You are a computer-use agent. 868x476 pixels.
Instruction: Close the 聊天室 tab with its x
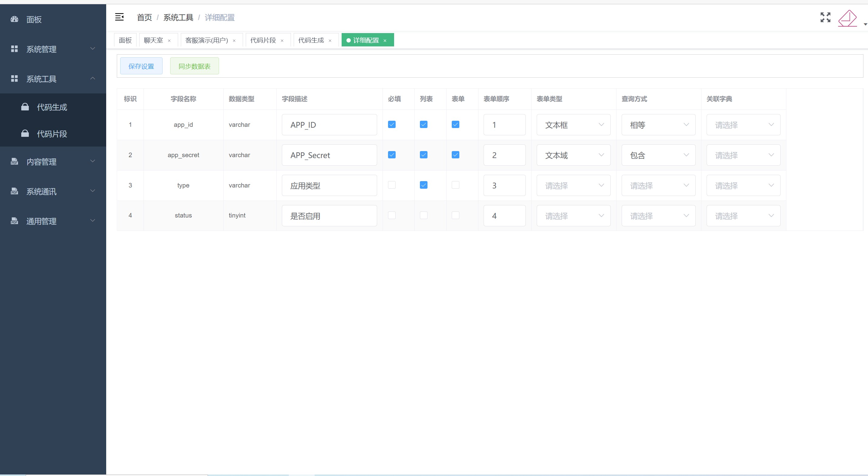coord(169,41)
